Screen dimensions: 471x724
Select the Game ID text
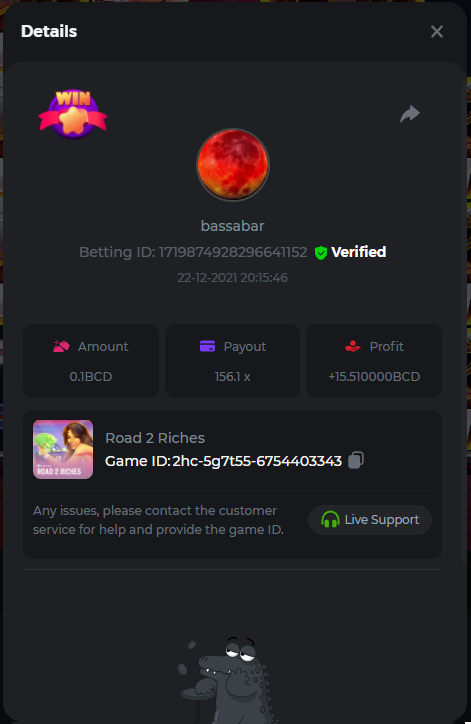223,461
